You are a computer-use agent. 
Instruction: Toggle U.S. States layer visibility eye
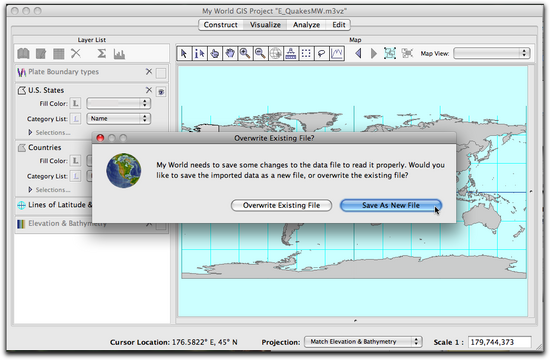pos(161,92)
